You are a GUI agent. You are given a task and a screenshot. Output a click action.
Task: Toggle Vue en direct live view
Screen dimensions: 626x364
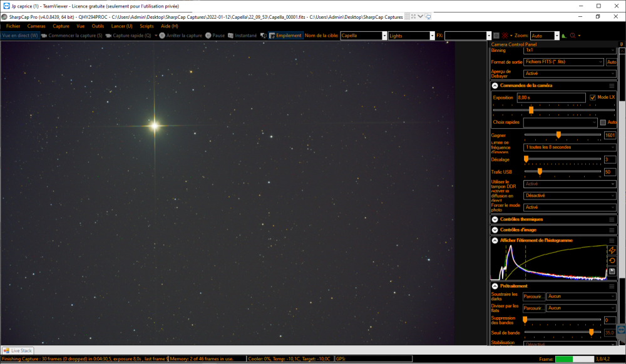[20, 36]
